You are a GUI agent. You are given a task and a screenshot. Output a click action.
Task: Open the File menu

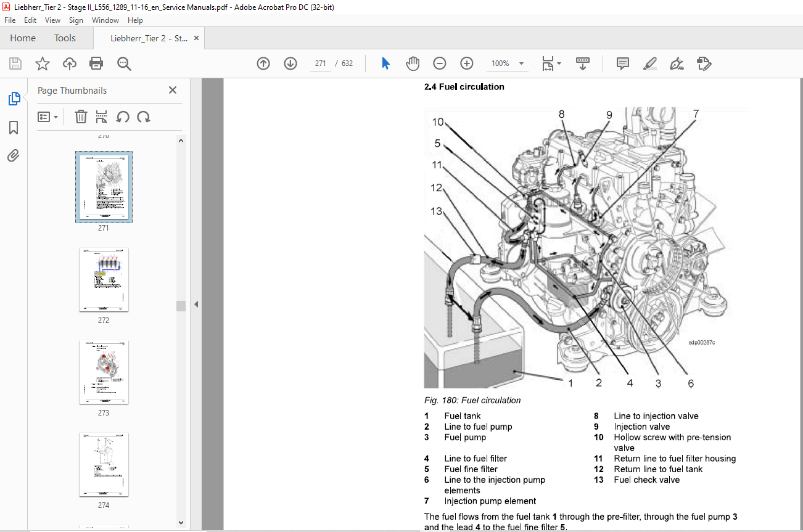click(x=10, y=20)
